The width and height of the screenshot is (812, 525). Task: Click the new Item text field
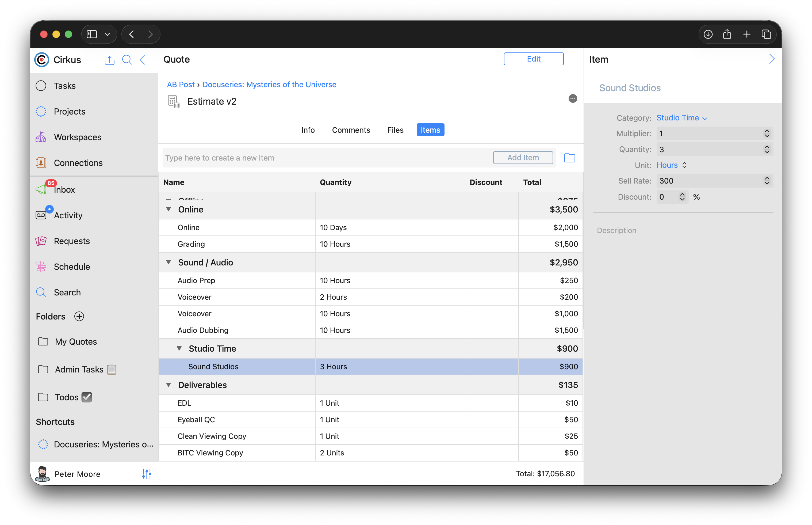327,158
